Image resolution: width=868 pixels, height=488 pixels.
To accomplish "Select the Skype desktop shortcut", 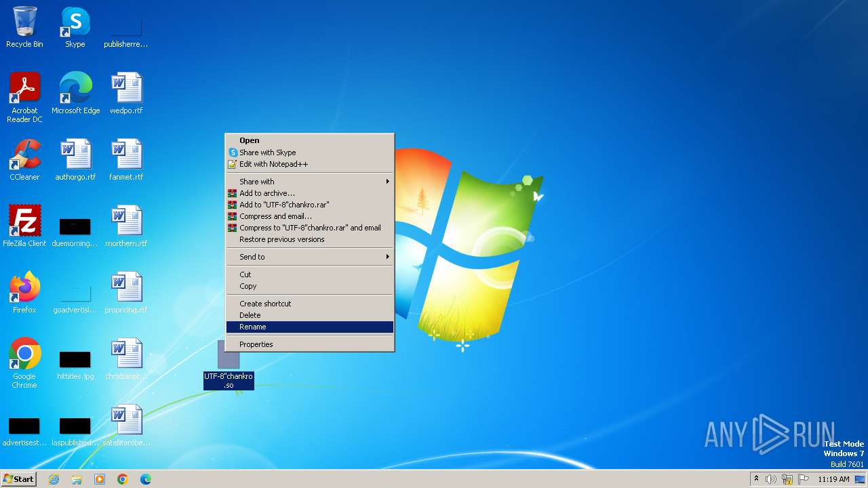I will 75,27.
